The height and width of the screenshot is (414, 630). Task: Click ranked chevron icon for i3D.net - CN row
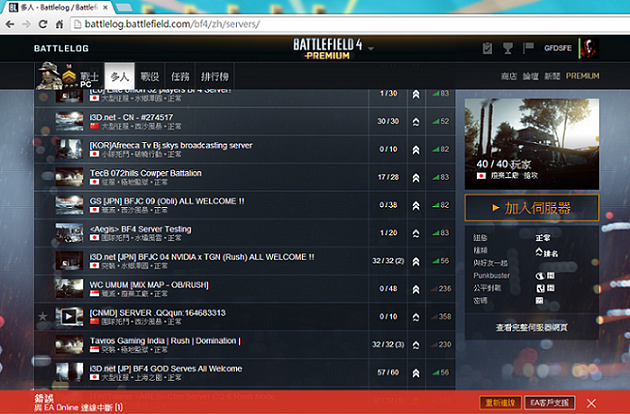pos(416,122)
